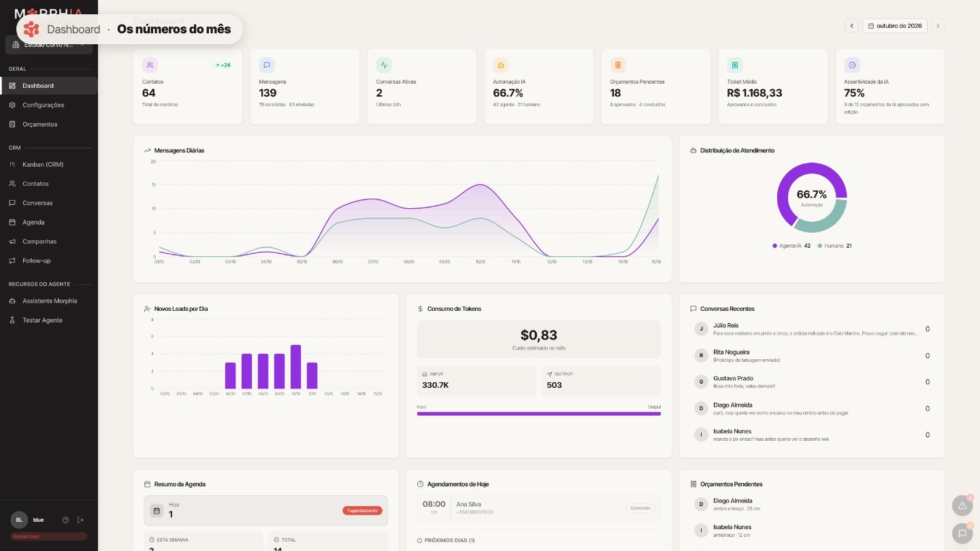Open Diego Almeida recent conversation

coord(812,409)
